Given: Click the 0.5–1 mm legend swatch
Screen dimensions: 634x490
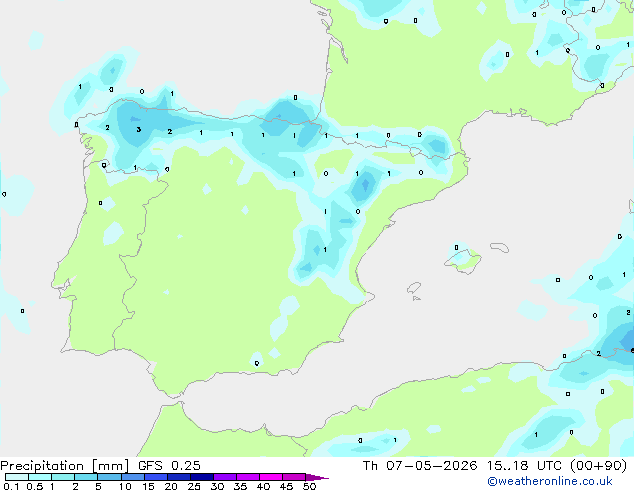Looking at the screenshot, I should pyautogui.click(x=40, y=477).
